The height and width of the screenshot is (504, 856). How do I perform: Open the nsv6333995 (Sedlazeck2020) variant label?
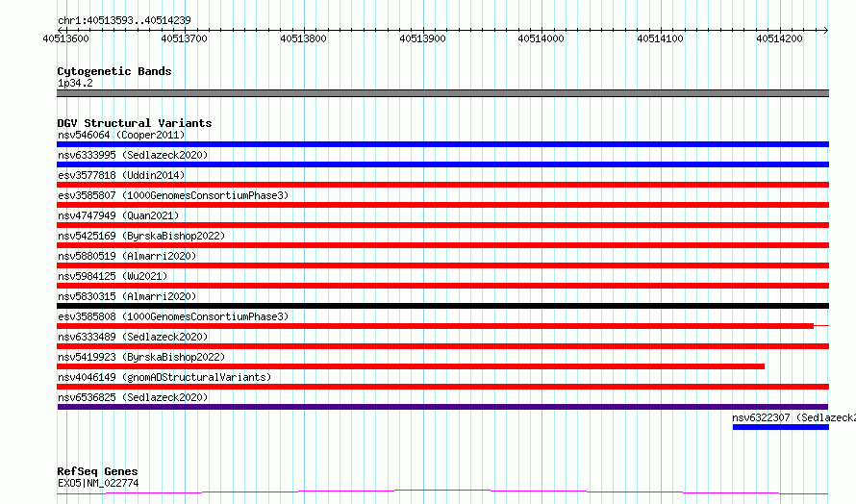click(133, 155)
